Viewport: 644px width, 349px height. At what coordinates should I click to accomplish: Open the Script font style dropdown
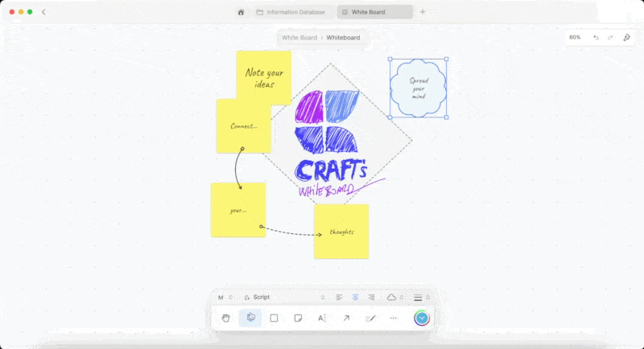(x=284, y=298)
